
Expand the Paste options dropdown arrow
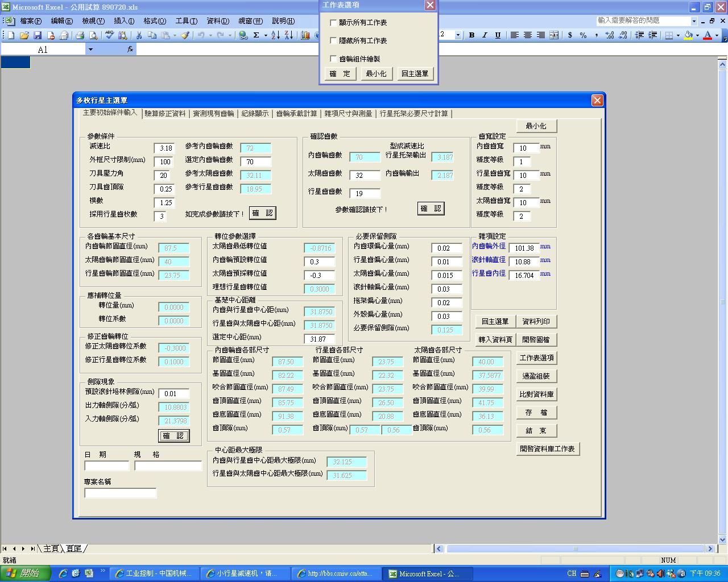click(x=174, y=35)
